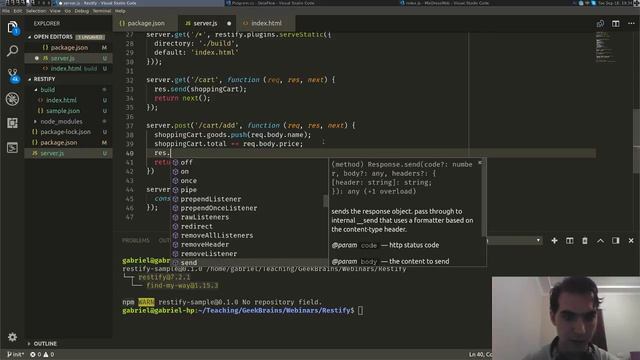Select the 'removeHeader' suggestion

point(249,244)
